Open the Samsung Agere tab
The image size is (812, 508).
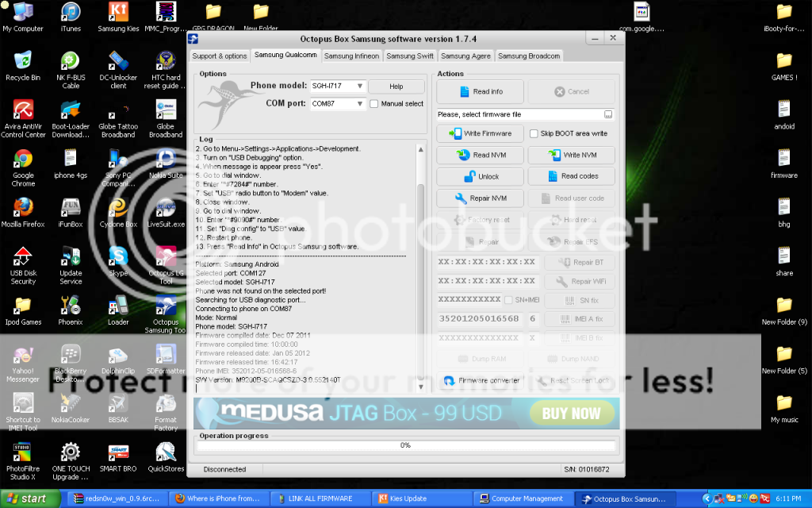pyautogui.click(x=465, y=56)
